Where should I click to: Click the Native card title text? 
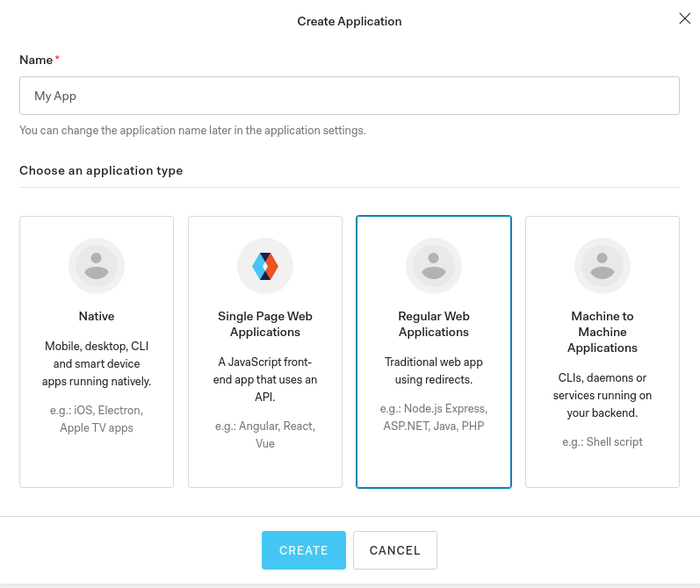coord(97,316)
